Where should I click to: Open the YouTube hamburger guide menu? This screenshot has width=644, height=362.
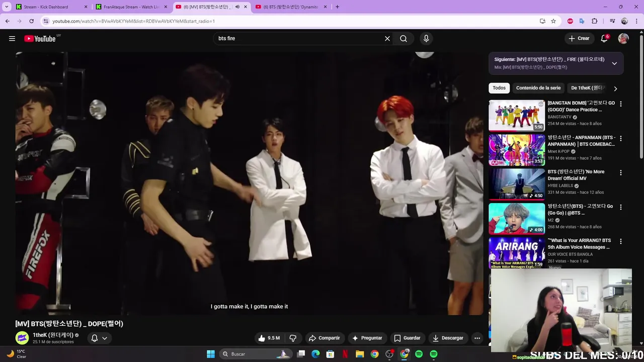click(x=12, y=39)
